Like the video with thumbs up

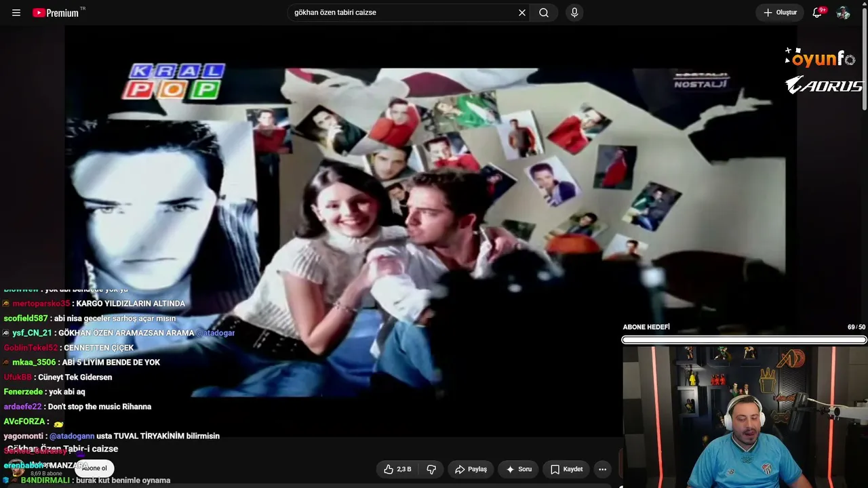[397, 469]
